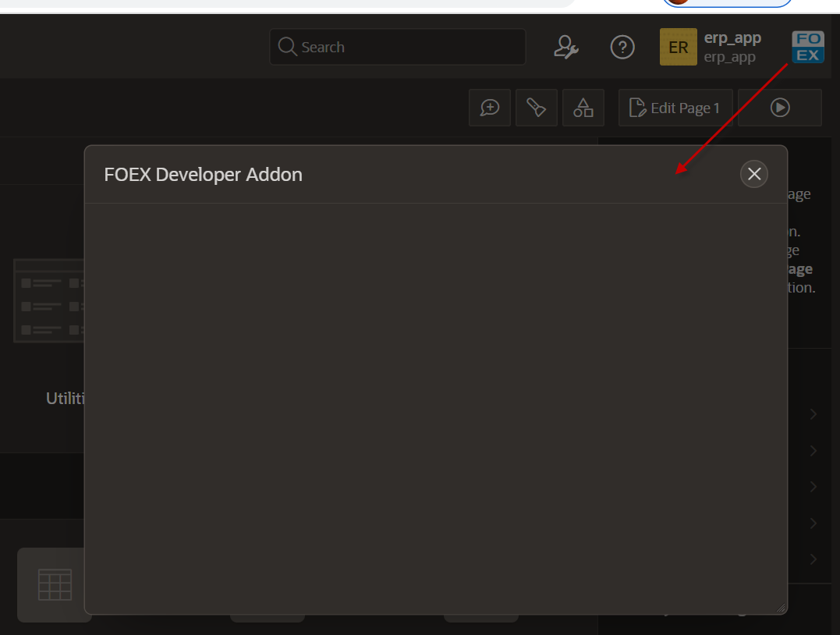Click the Feedback speech bubble icon
The width and height of the screenshot is (840, 635).
(490, 108)
